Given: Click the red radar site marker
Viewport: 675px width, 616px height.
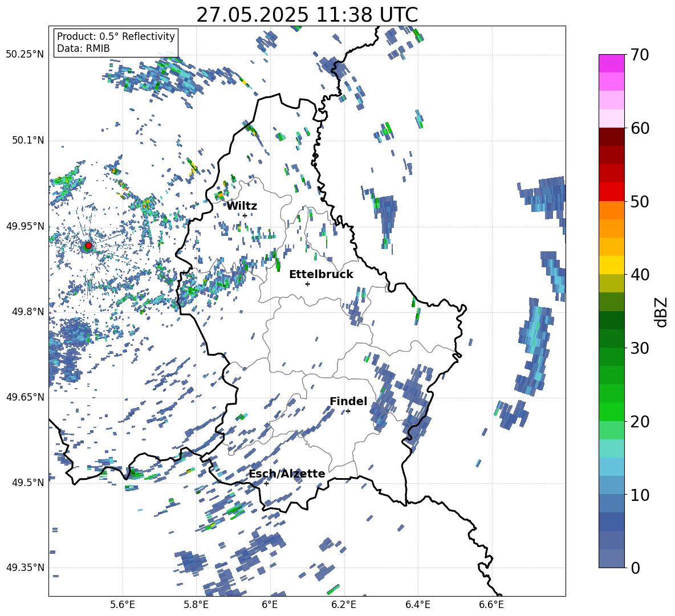Looking at the screenshot, I should click(88, 246).
